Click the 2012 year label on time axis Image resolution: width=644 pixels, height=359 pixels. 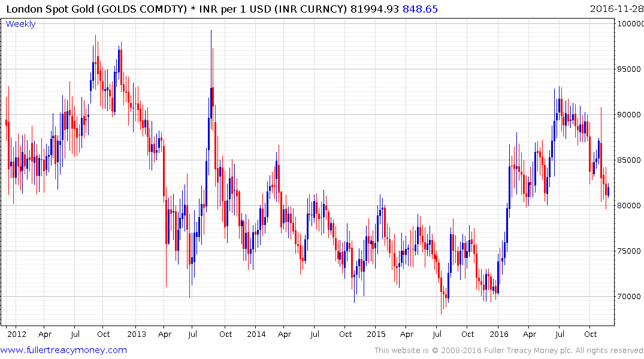tap(17, 334)
